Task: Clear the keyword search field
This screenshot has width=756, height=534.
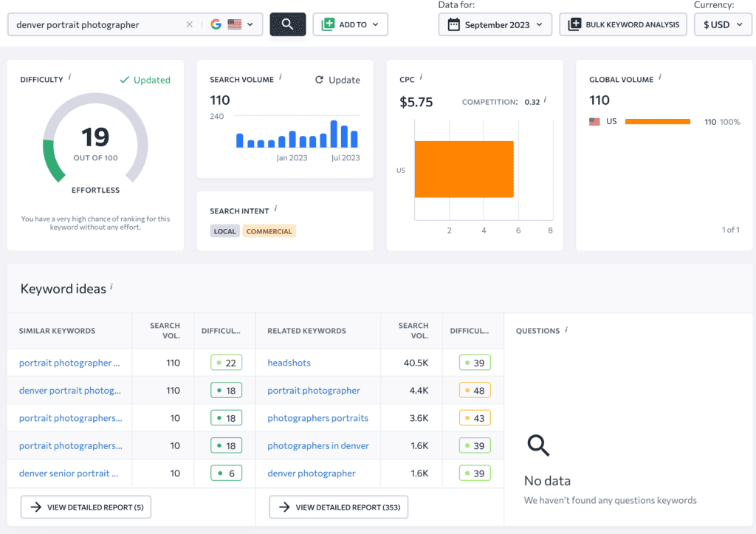Action: [x=189, y=24]
